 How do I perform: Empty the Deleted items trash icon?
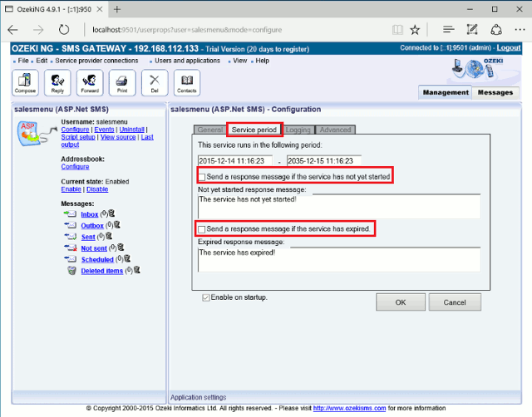pyautogui.click(x=136, y=270)
